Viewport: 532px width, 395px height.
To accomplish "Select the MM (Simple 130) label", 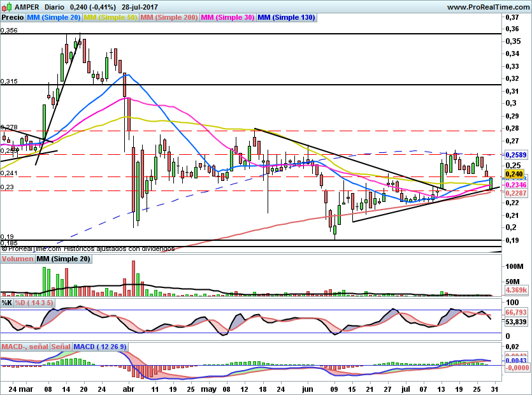I will pos(286,17).
